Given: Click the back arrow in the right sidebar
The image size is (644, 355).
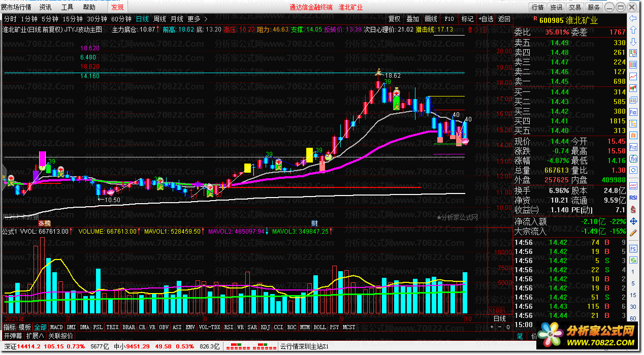Looking at the screenshot, I should tap(633, 19).
